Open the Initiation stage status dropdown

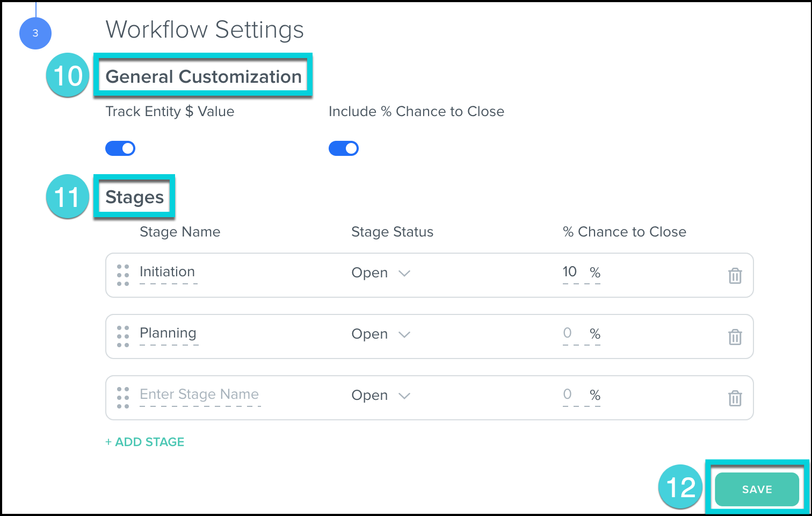(381, 273)
